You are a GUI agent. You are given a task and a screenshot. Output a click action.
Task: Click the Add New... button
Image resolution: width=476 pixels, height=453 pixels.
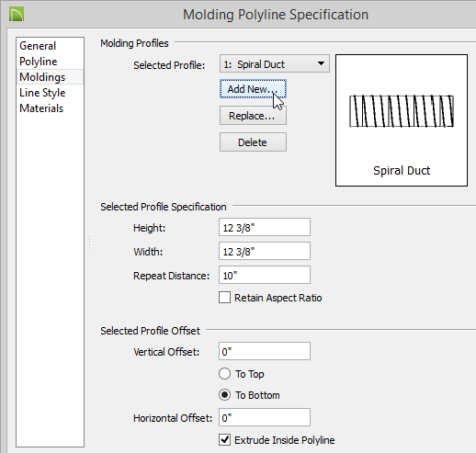(253, 89)
